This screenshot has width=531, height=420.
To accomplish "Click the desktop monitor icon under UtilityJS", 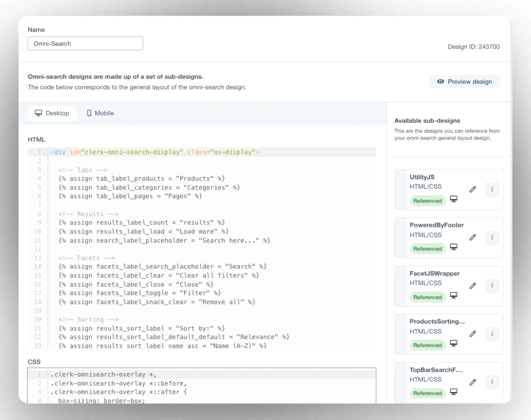I will coord(454,199).
